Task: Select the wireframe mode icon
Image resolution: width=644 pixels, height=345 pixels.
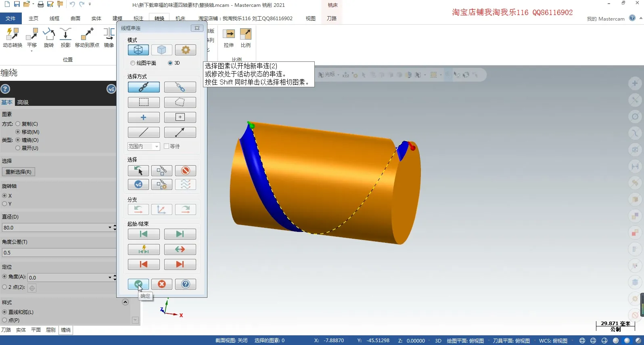Action: (138, 50)
